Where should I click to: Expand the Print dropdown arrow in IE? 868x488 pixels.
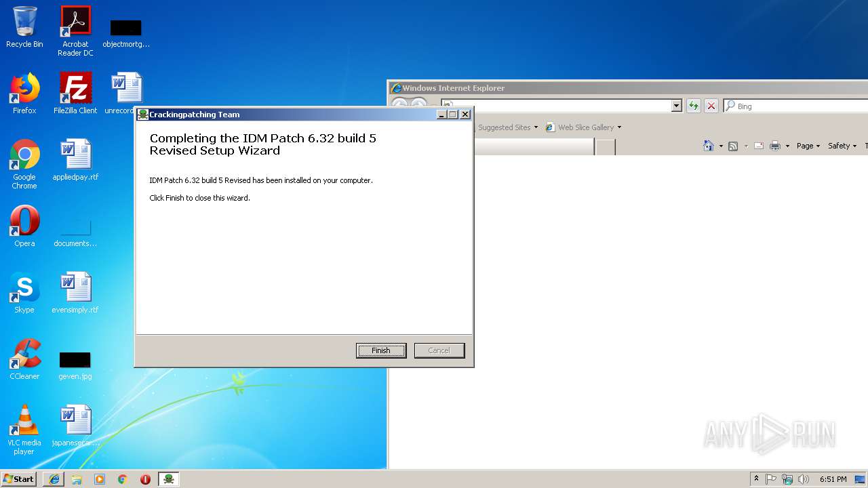tap(787, 146)
